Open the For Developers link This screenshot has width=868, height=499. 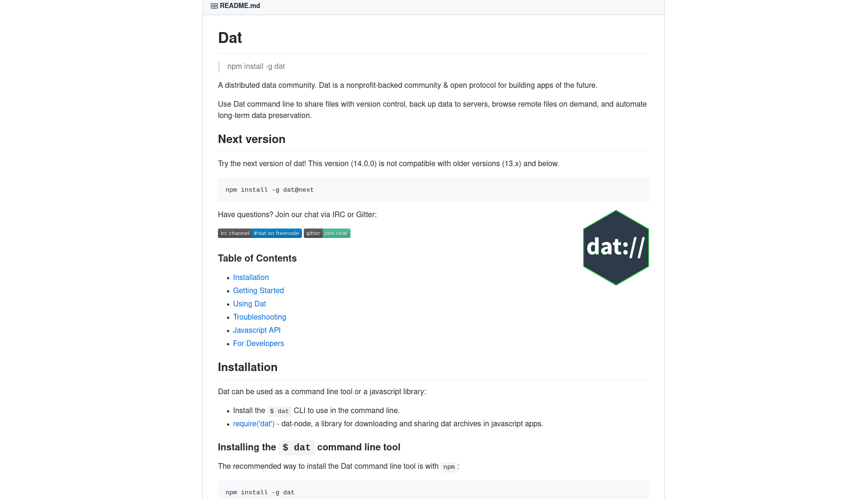(x=259, y=344)
